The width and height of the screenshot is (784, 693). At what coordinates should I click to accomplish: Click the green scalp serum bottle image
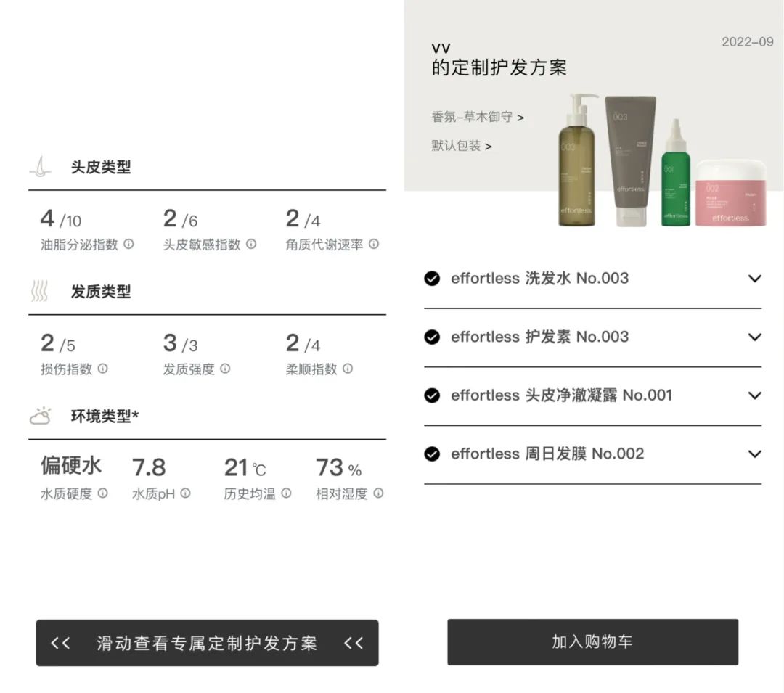point(676,173)
